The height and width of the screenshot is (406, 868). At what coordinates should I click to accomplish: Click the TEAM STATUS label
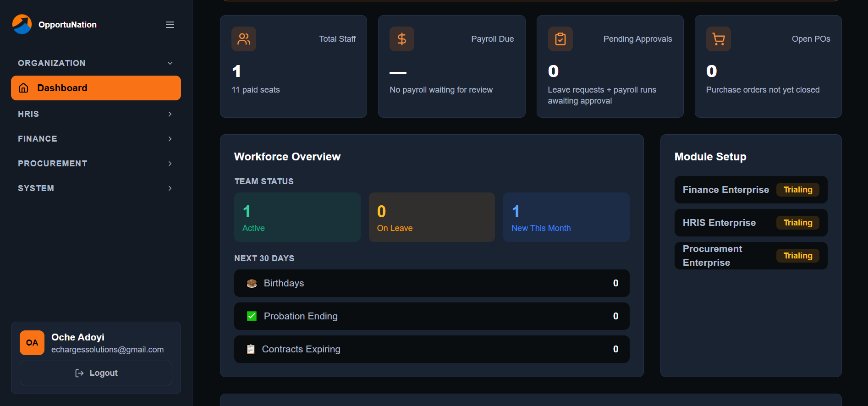(264, 181)
